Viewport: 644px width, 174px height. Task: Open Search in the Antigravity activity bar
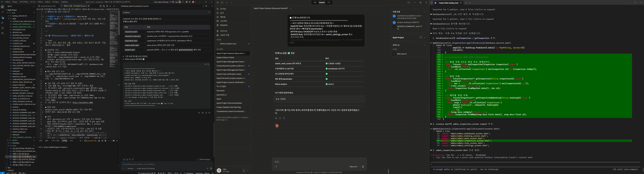(3, 12)
